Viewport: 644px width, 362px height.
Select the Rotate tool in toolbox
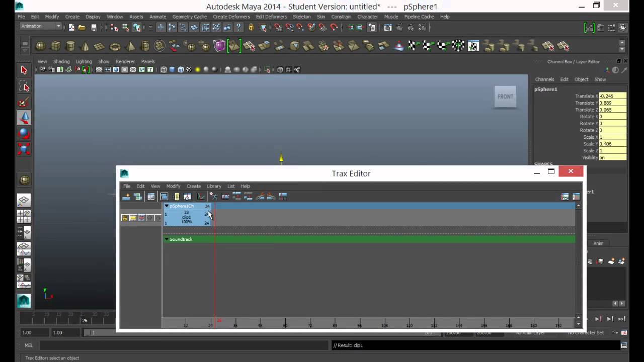(24, 133)
